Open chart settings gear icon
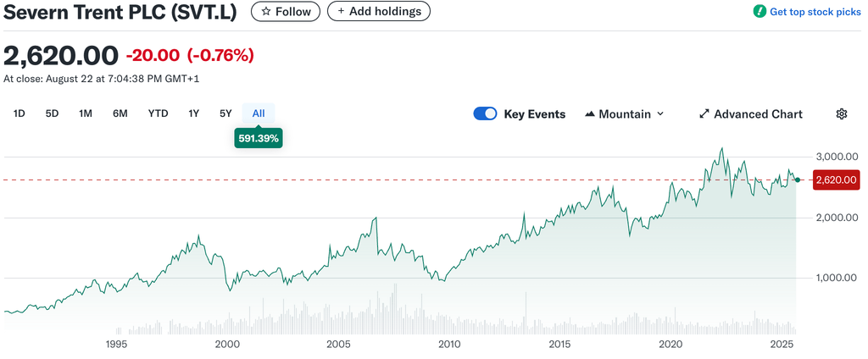 pos(841,114)
